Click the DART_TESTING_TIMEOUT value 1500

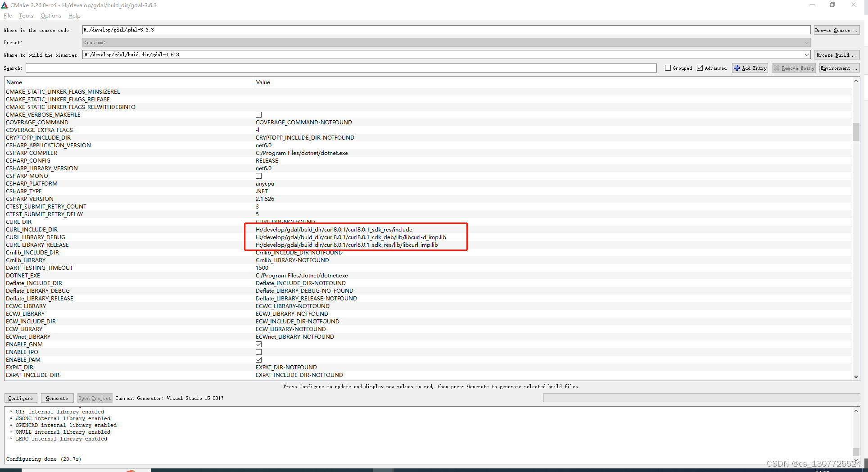262,268
